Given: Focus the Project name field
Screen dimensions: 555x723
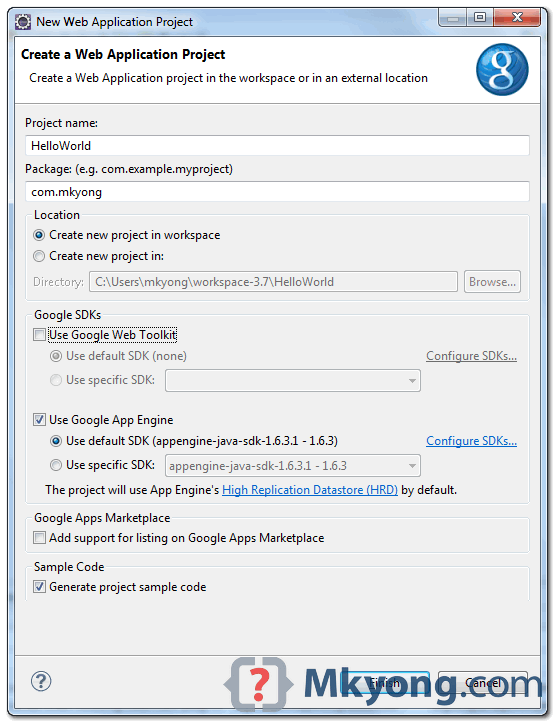Looking at the screenshot, I should coord(277,146).
